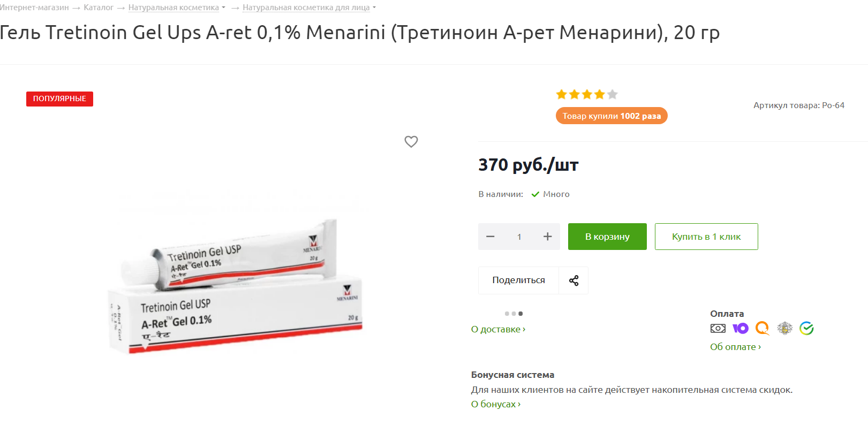This screenshot has width=868, height=433.
Task: Click the first rating star
Action: [562, 95]
